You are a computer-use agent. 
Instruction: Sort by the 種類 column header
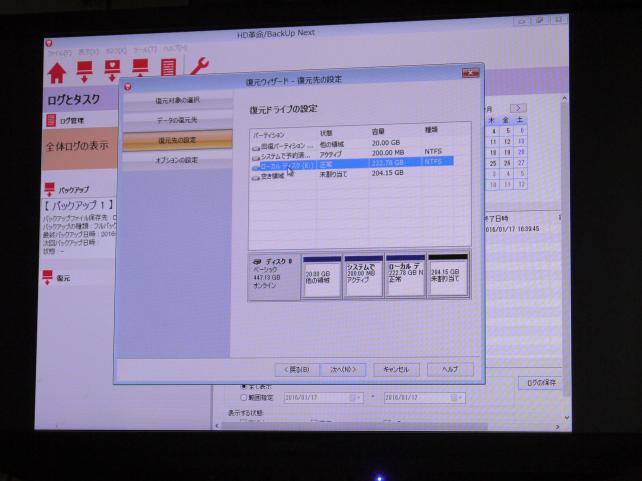click(431, 130)
